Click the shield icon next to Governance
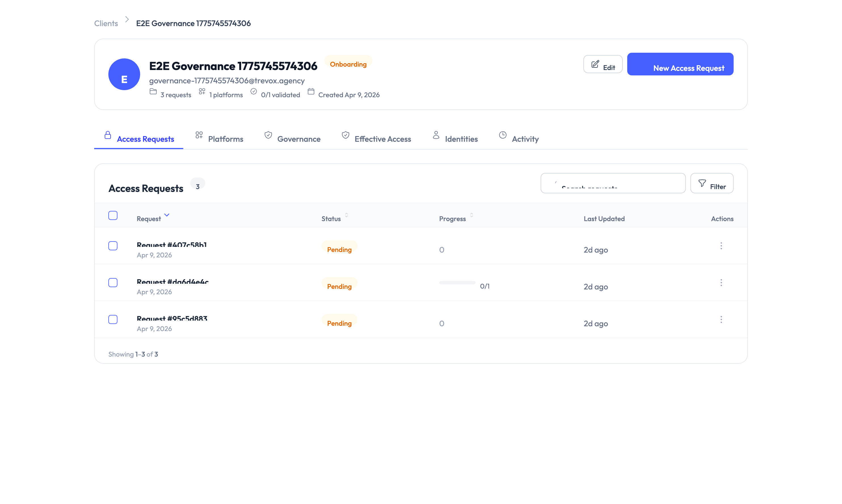 (268, 135)
